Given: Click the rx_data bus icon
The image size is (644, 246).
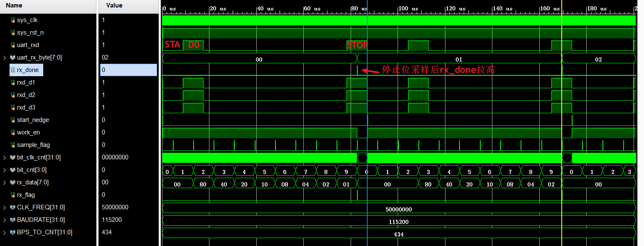Looking at the screenshot, I should point(12,182).
